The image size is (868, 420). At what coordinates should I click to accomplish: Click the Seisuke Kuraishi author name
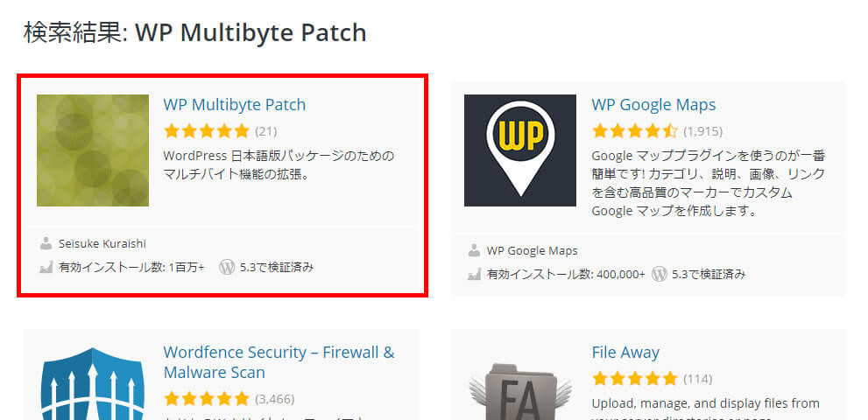(x=102, y=243)
